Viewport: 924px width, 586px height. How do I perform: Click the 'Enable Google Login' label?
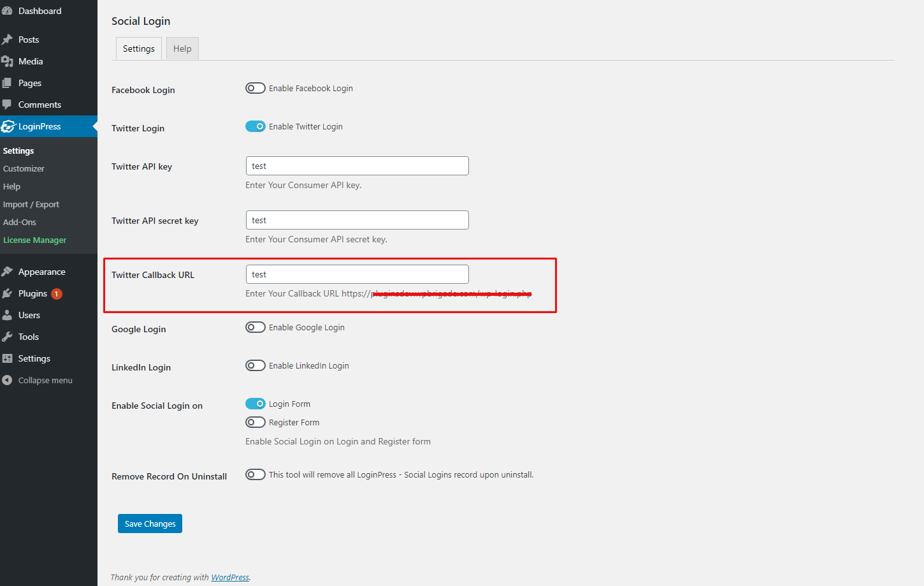[307, 328]
